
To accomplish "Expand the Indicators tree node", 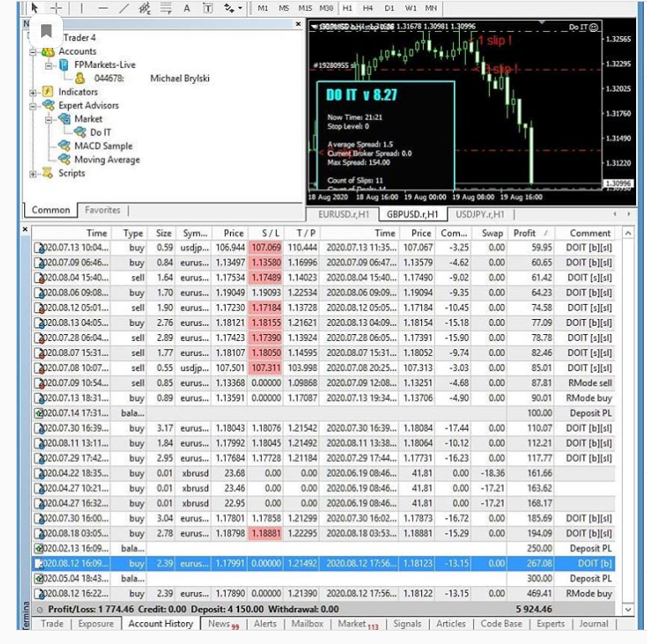I will [x=33, y=92].
